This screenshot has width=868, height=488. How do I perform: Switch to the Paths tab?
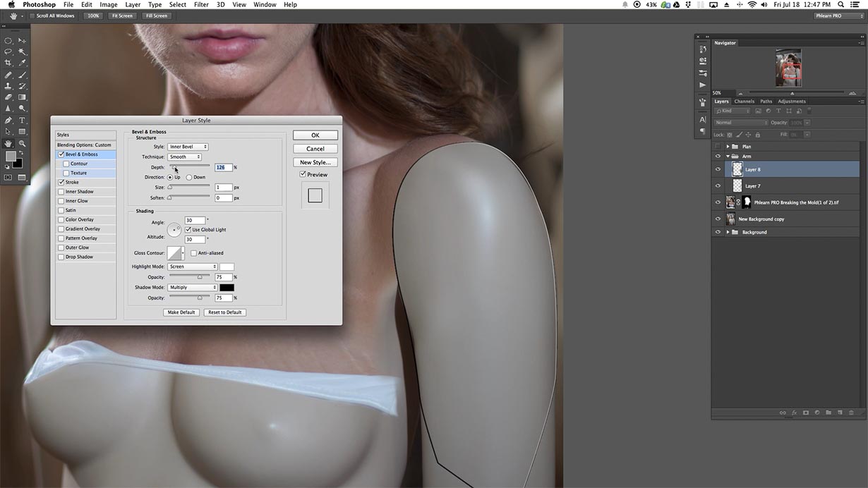766,102
